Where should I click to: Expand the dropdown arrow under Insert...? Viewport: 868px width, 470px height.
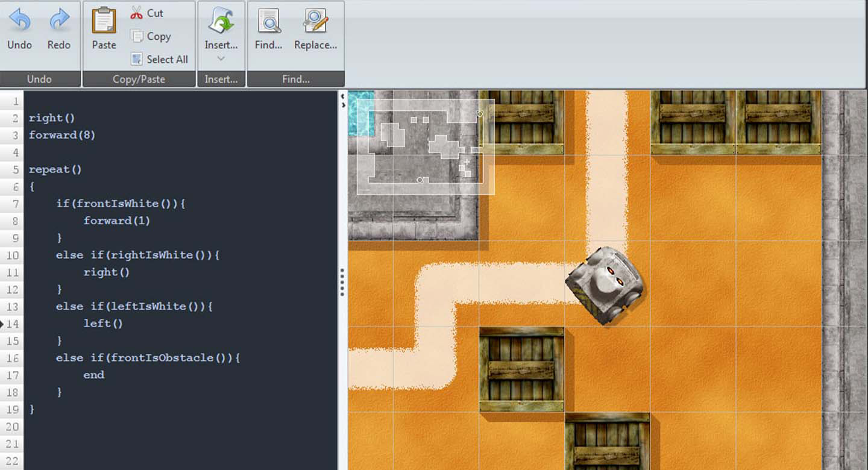[x=221, y=58]
